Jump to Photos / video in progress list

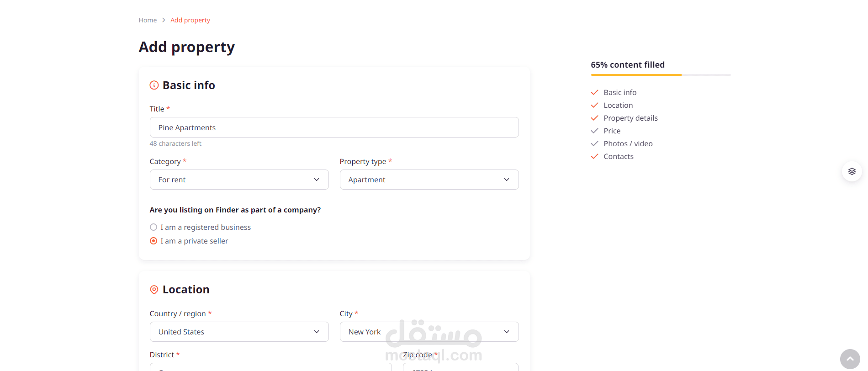pos(628,143)
